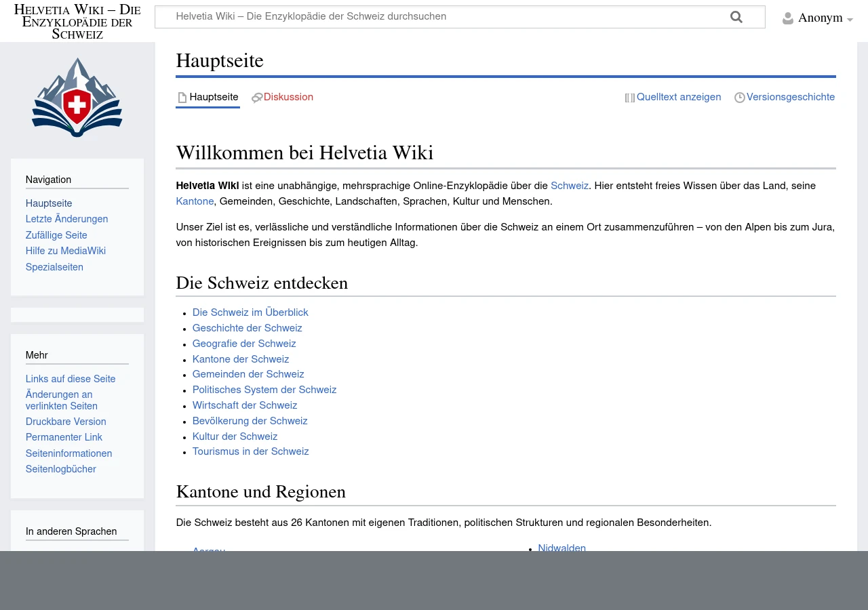Click the Helvetia Wiki site title

point(77,21)
